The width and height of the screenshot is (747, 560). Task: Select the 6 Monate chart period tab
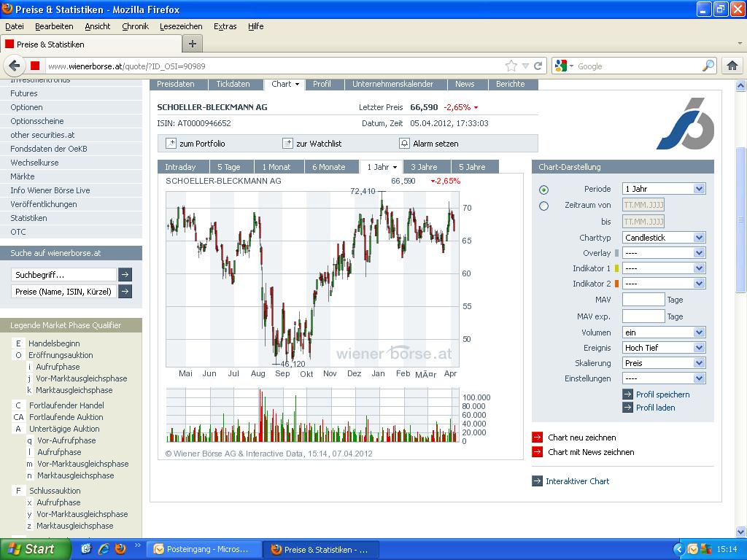pyautogui.click(x=329, y=167)
